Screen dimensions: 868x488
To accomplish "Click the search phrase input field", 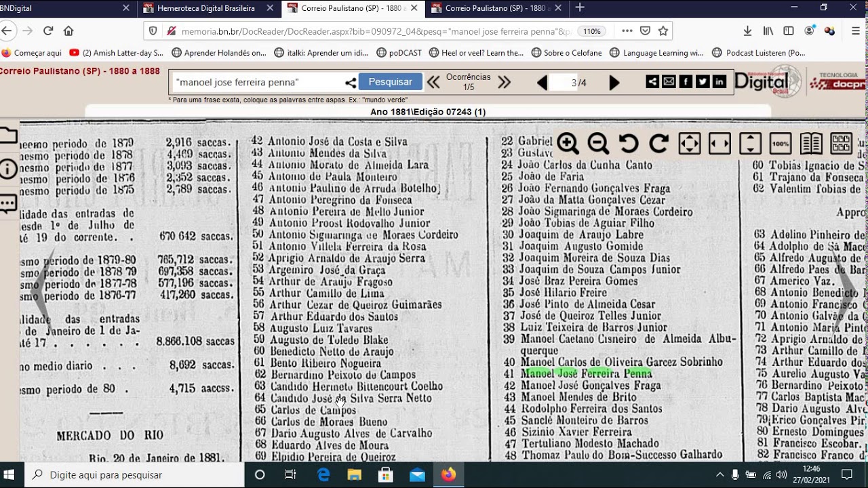I will click(x=258, y=82).
